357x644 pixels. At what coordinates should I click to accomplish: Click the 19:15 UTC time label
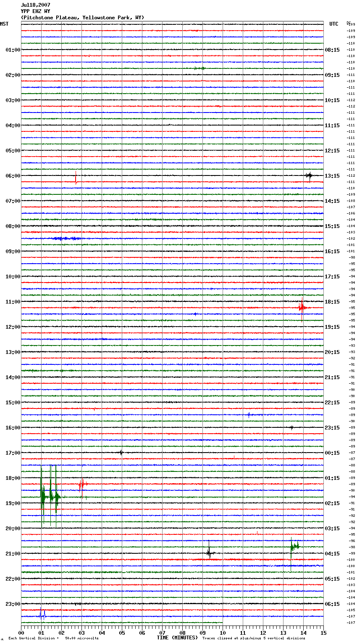coord(332,327)
